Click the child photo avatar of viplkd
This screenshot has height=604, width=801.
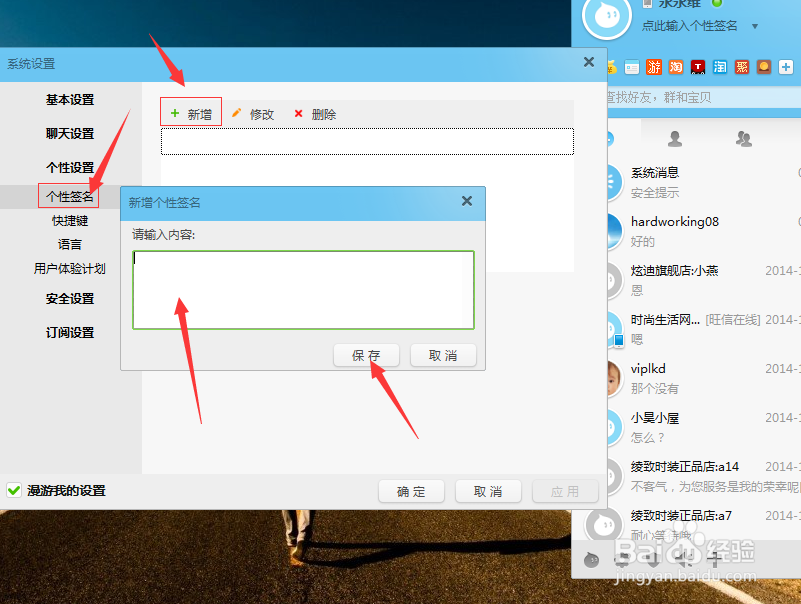click(614, 378)
